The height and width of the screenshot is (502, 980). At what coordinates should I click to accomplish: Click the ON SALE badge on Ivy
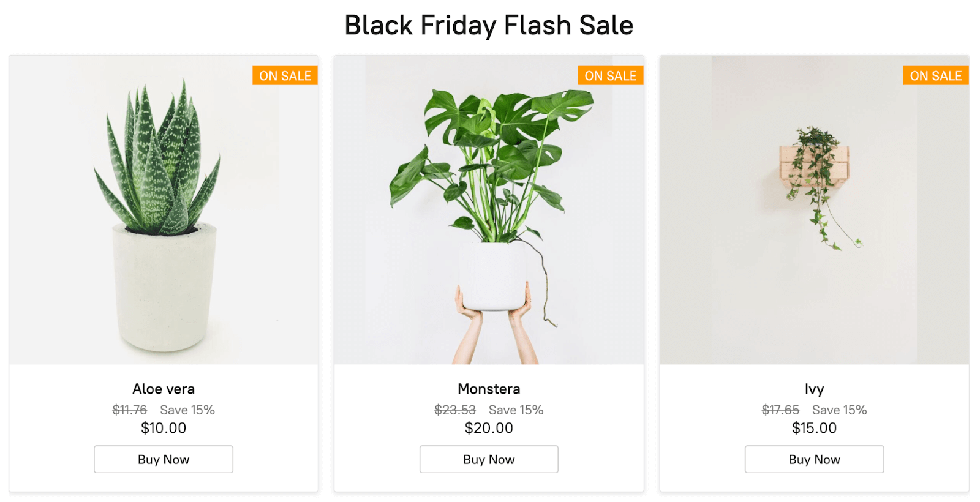(x=936, y=75)
